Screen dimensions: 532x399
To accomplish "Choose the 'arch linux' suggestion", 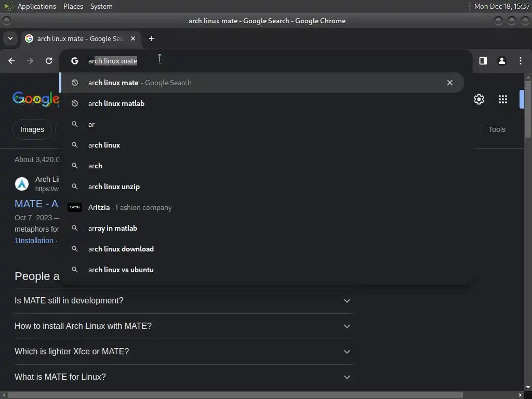I will tap(262, 145).
